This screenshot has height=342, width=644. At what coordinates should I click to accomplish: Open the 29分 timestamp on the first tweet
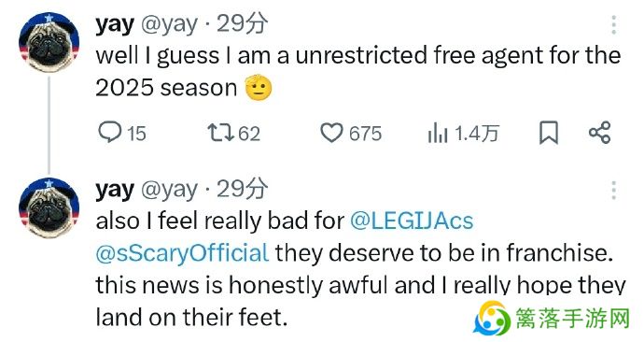[243, 24]
